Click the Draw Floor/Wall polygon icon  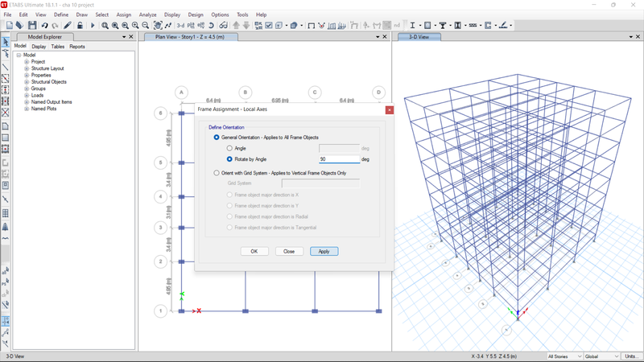[x=6, y=126]
